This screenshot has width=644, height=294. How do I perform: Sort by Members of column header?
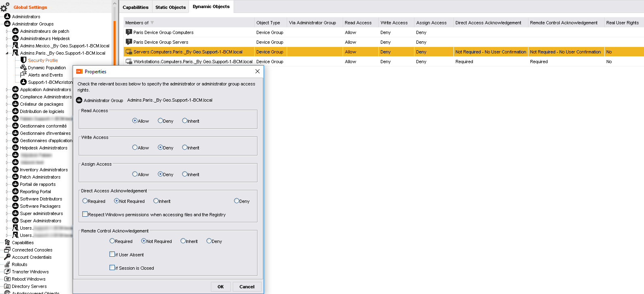pyautogui.click(x=189, y=23)
